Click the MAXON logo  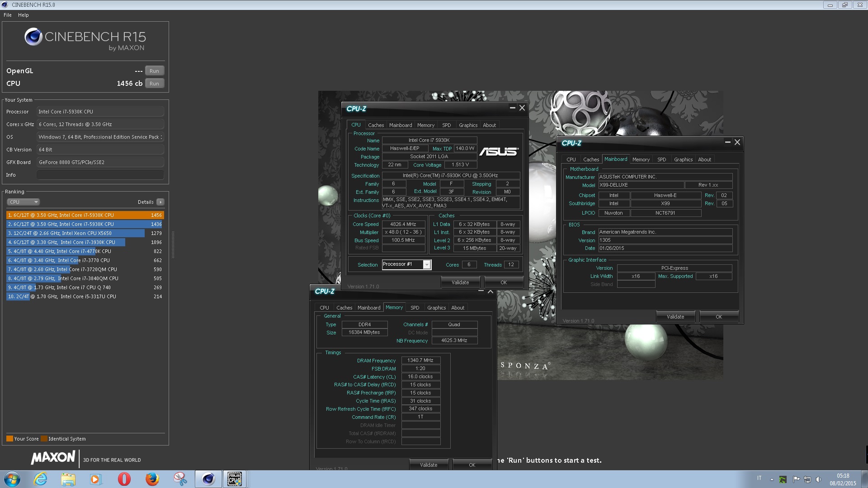(x=53, y=458)
